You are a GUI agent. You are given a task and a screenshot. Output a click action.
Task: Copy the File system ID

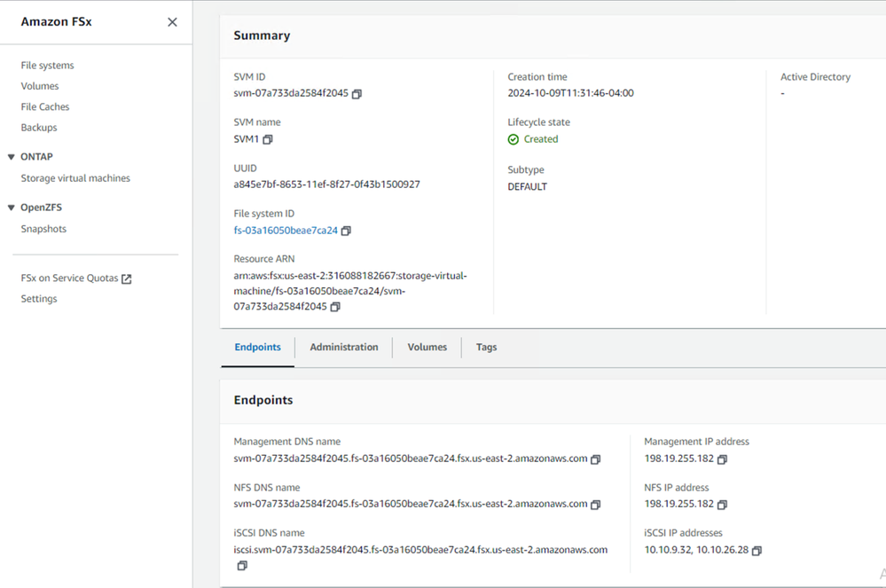pos(346,231)
